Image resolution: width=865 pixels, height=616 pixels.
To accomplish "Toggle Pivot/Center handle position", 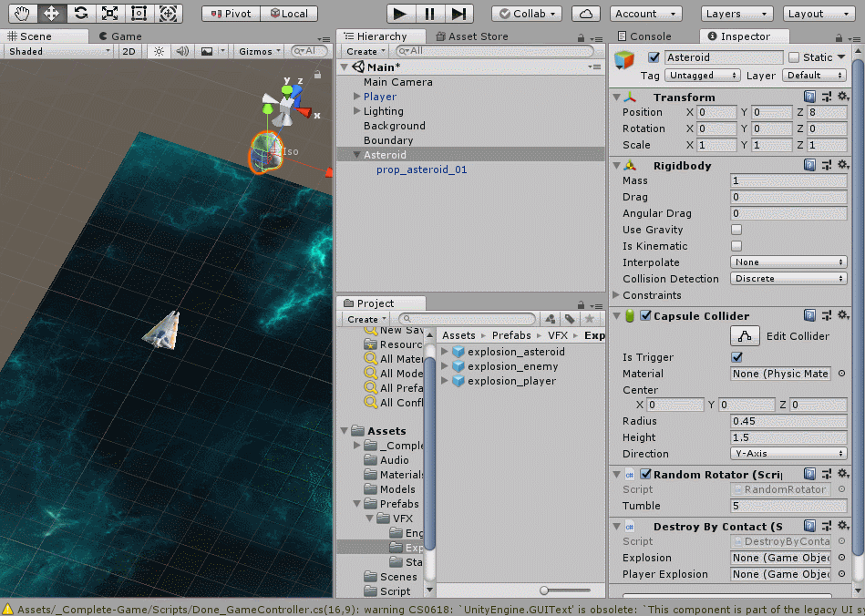I will [231, 14].
